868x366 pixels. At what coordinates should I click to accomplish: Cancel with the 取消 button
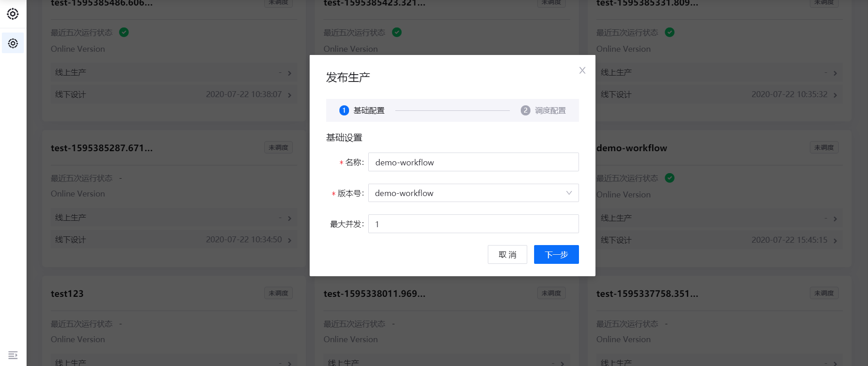tap(507, 255)
